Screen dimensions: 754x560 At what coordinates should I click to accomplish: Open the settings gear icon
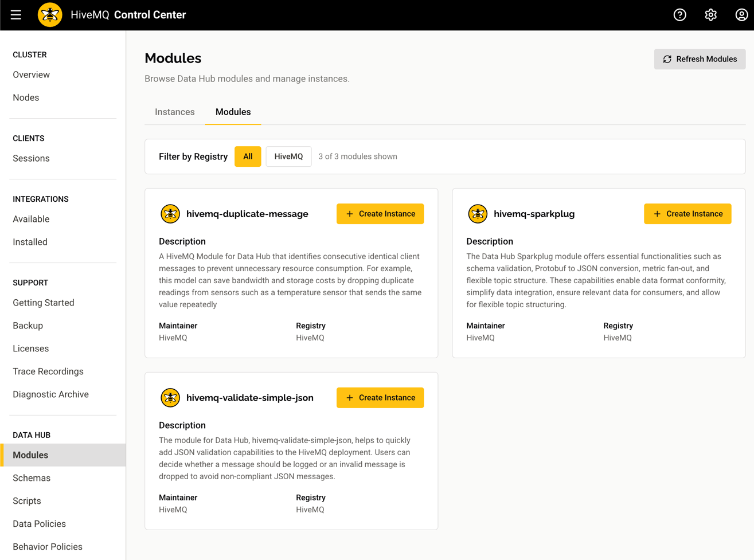(x=710, y=15)
